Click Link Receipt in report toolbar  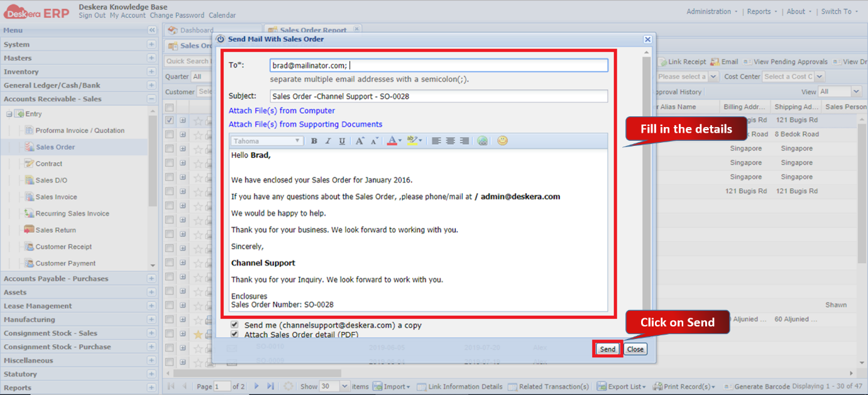(683, 62)
